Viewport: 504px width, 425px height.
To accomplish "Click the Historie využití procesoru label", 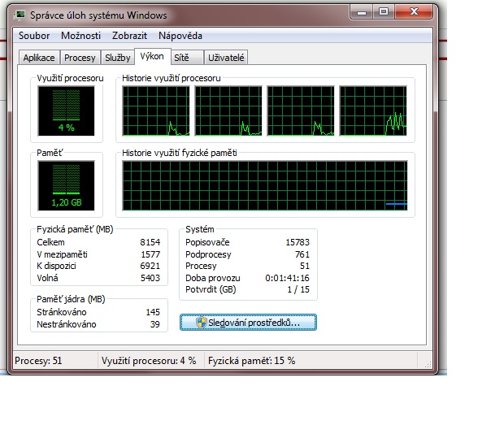I will click(x=172, y=78).
